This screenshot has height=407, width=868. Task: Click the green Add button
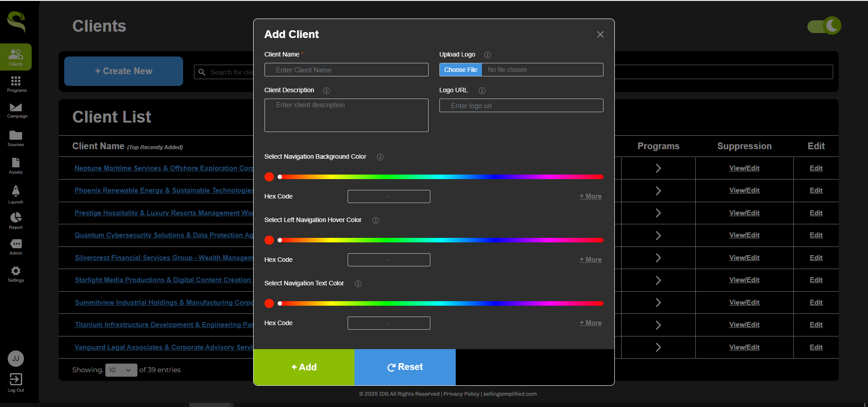(x=304, y=367)
